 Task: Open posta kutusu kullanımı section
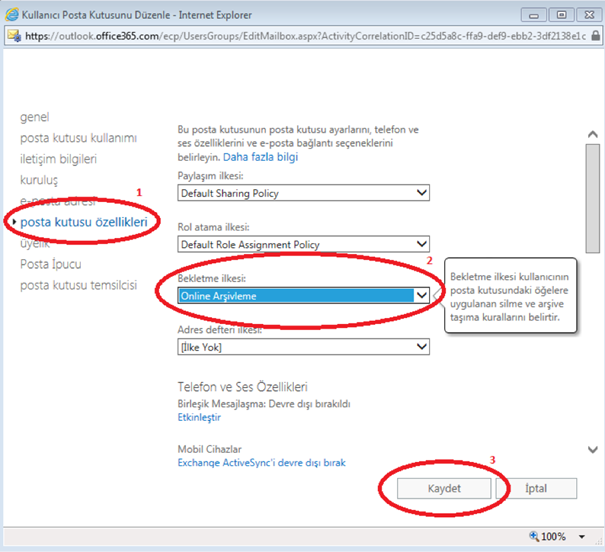click(x=78, y=138)
